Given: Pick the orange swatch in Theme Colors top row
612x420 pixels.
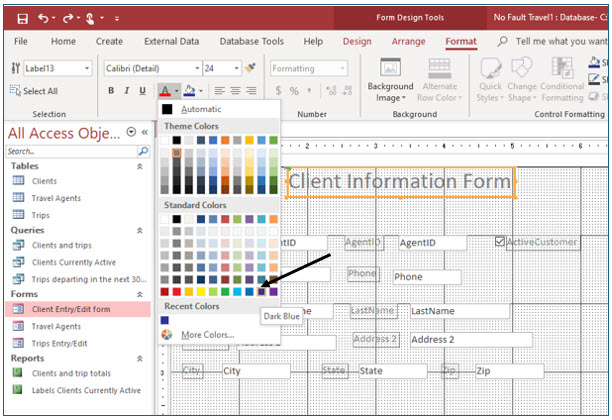Looking at the screenshot, I should pyautogui.click(x=225, y=140).
